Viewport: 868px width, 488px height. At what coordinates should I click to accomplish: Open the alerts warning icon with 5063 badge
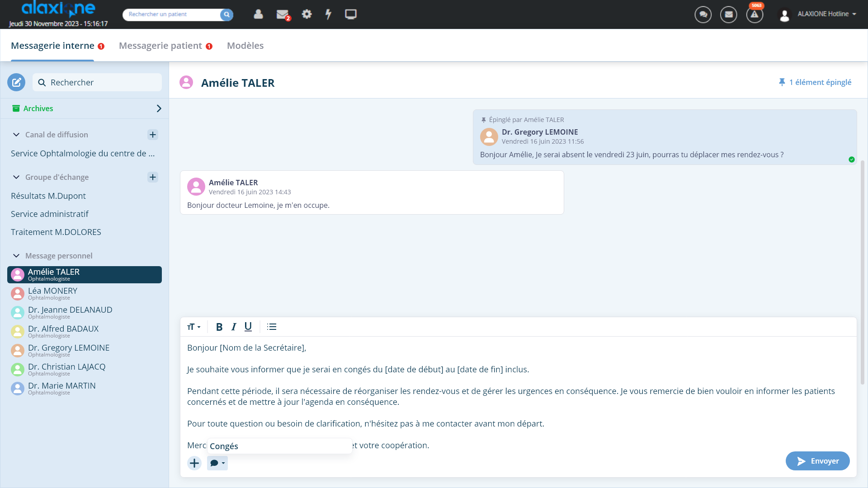[x=755, y=14]
